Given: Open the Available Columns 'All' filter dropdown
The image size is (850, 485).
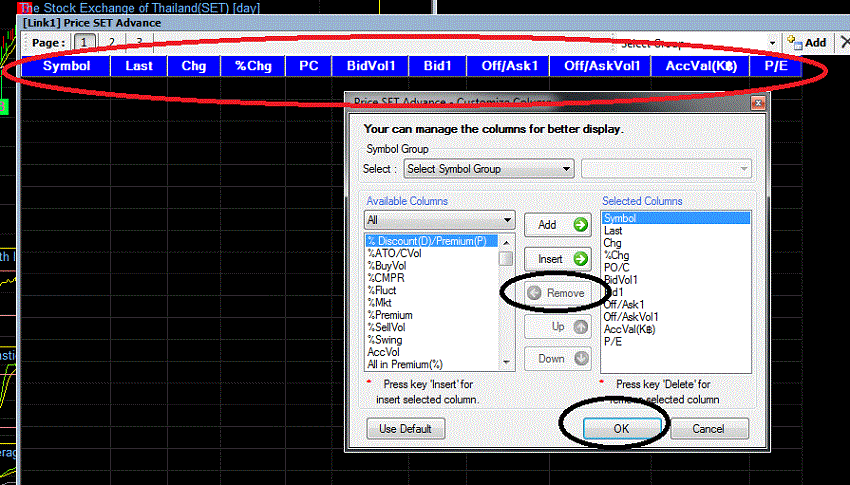Looking at the screenshot, I should point(439,220).
